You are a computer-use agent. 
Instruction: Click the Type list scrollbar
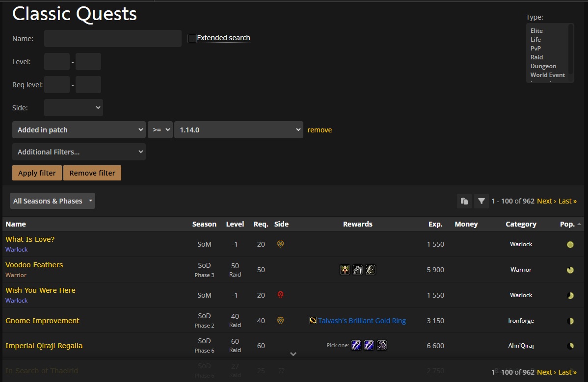pyautogui.click(x=571, y=49)
